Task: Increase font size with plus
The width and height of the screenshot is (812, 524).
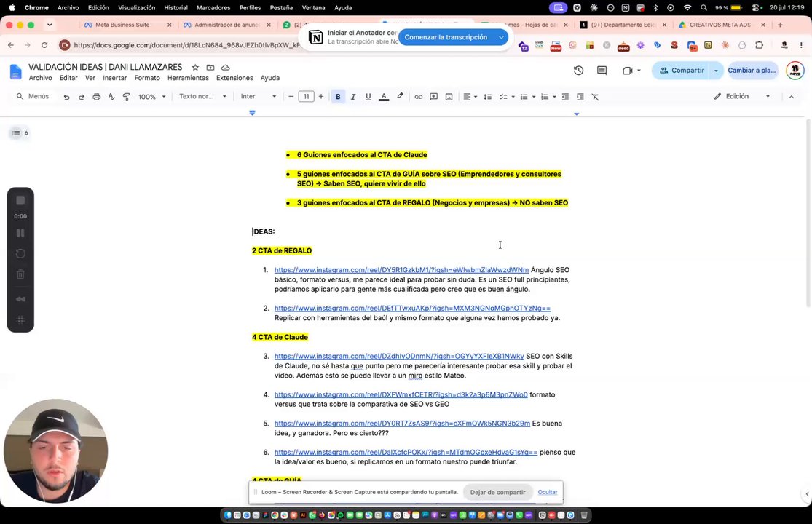Action: 321,97
